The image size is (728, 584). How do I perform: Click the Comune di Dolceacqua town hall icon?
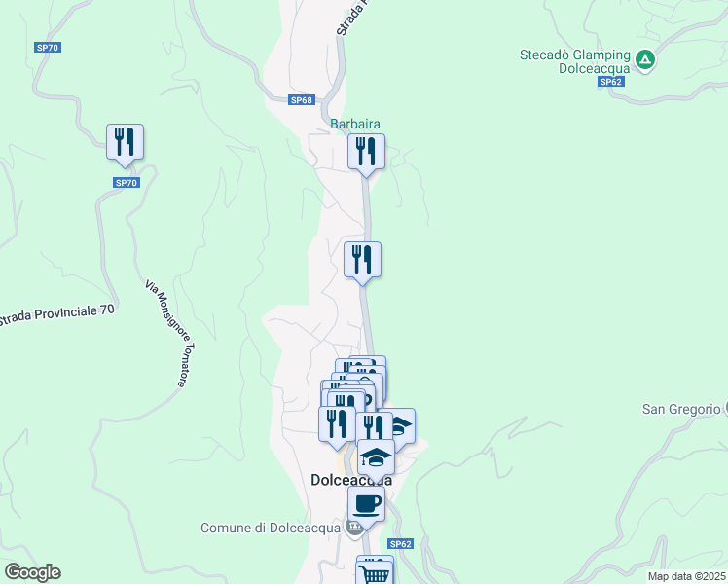pos(354,529)
